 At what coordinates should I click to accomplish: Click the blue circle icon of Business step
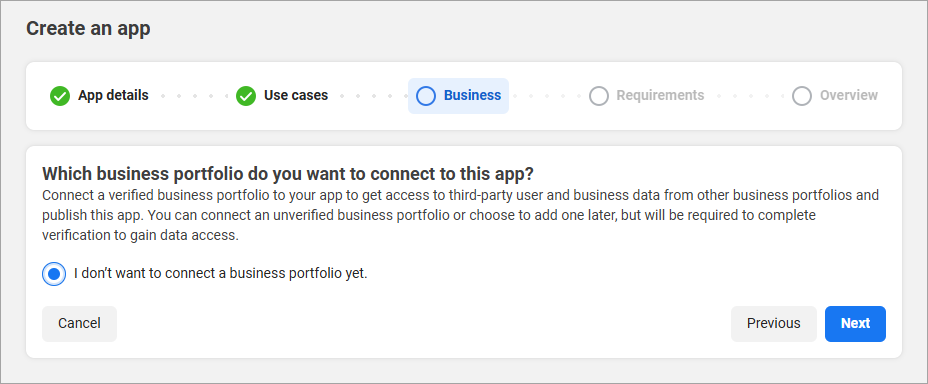click(426, 96)
